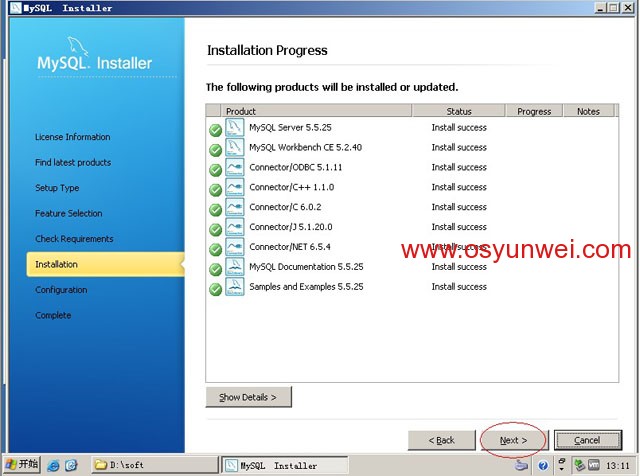640x476 pixels.
Task: Select the highlighted Installation step
Action: [105, 265]
